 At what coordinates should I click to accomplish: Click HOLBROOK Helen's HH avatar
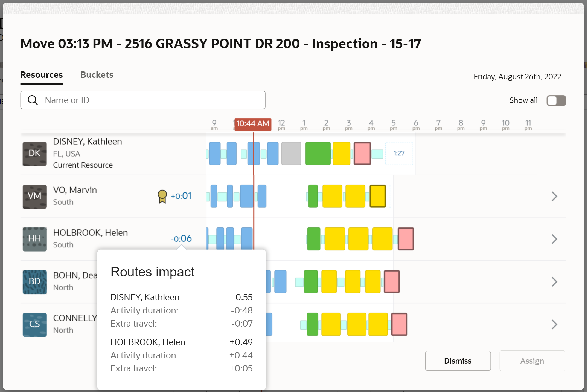[x=34, y=239]
